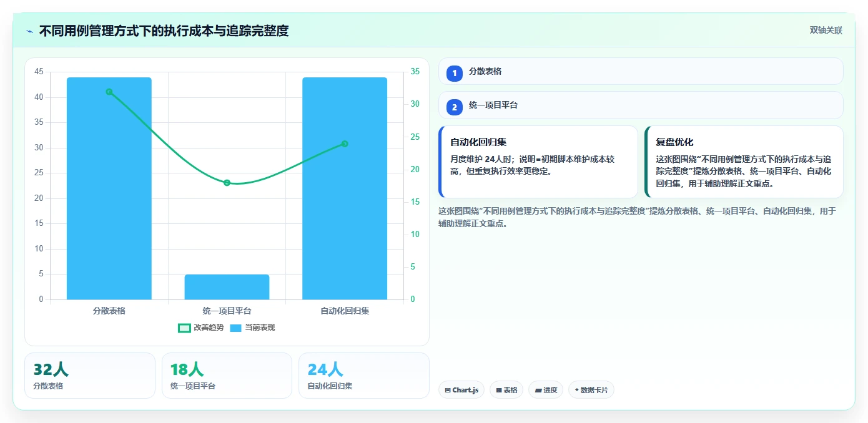
Task: Click the trend line point above 分散表格
Action: (109, 92)
